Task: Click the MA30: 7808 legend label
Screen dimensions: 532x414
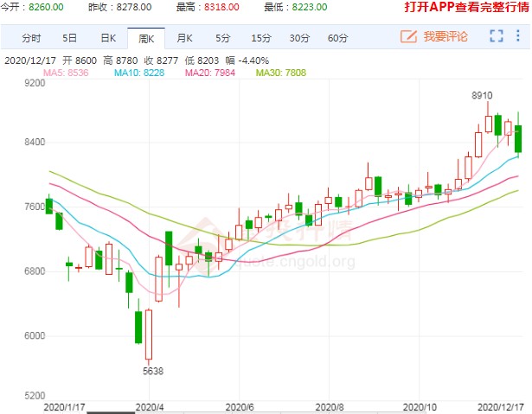Action: (x=281, y=73)
